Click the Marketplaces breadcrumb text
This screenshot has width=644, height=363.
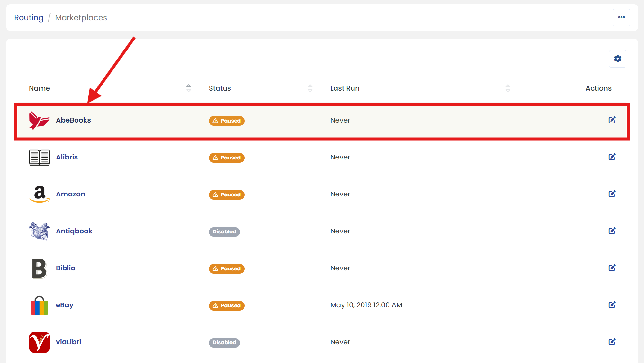[x=81, y=18]
